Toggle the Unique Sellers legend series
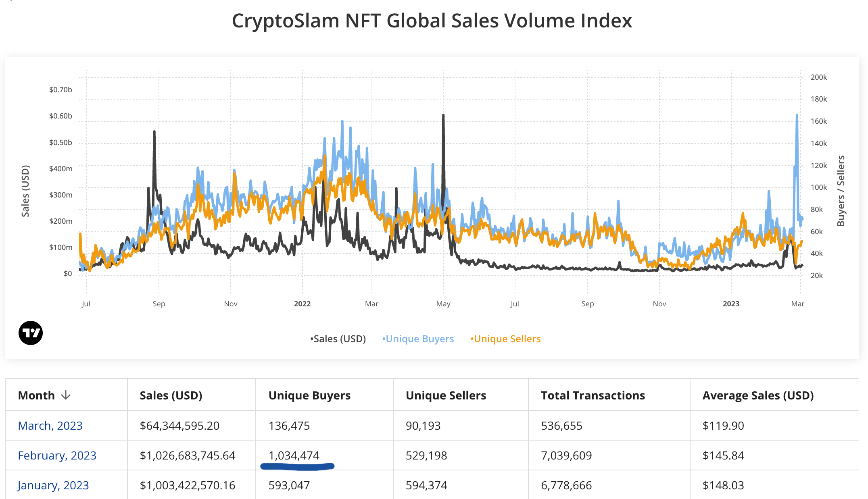 pos(505,339)
